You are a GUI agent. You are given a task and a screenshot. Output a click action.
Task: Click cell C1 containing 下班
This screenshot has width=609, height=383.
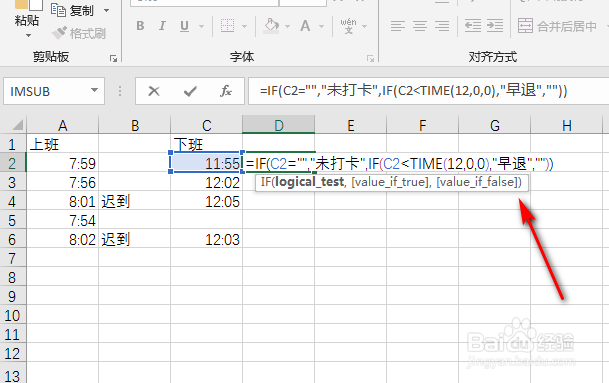pos(207,144)
